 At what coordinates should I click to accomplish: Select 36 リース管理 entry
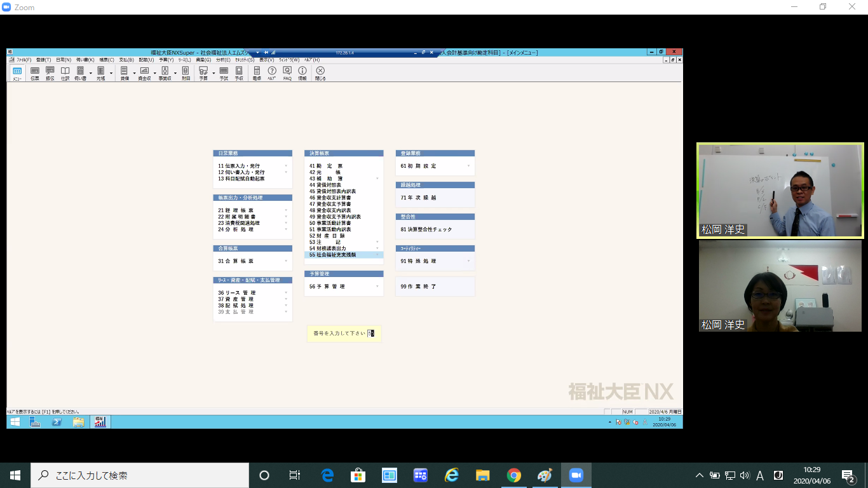click(237, 293)
